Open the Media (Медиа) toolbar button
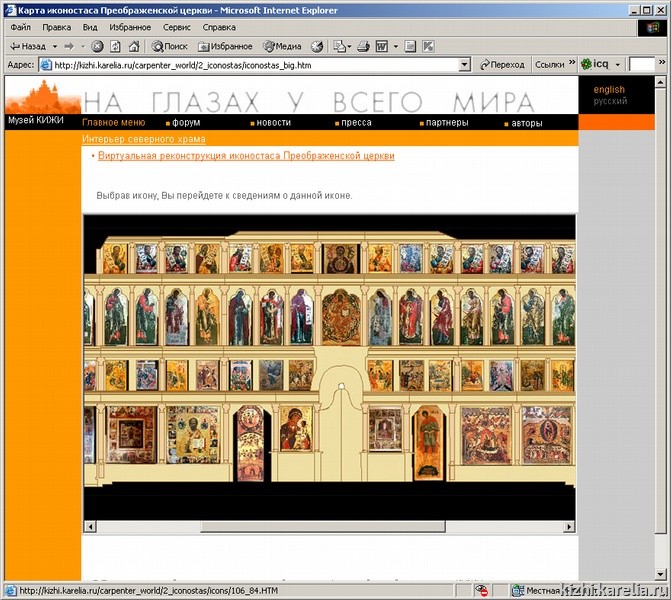The height and width of the screenshot is (600, 671). (x=282, y=46)
